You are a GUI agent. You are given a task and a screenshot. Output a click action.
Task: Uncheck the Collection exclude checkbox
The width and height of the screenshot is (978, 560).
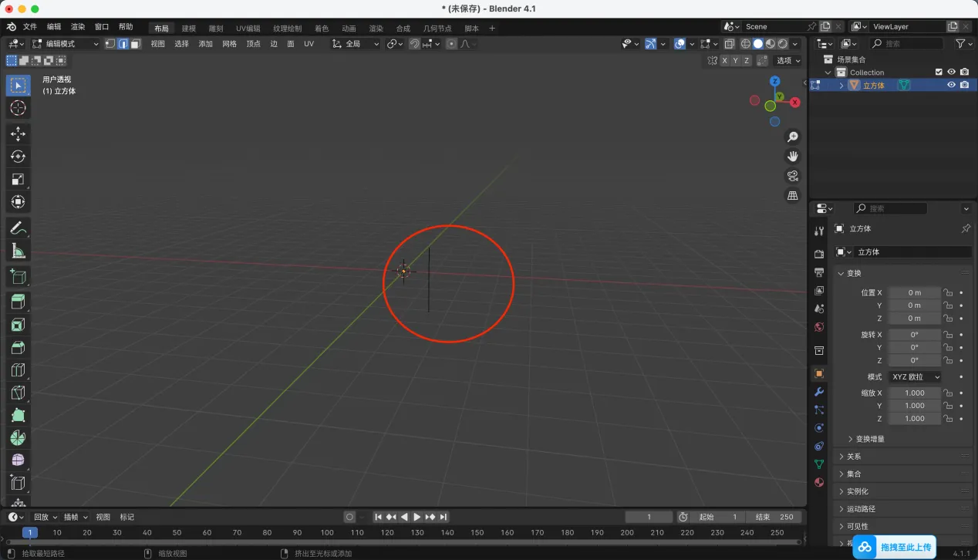pos(939,72)
